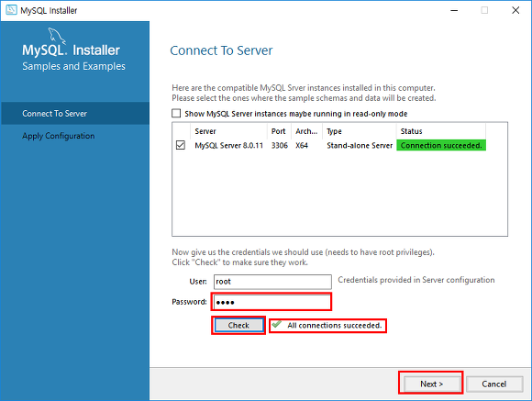Screen dimensions: 532x401
Task: Uncheck the MySQL Server 8.0.11 row checkbox
Action: pyautogui.click(x=181, y=145)
